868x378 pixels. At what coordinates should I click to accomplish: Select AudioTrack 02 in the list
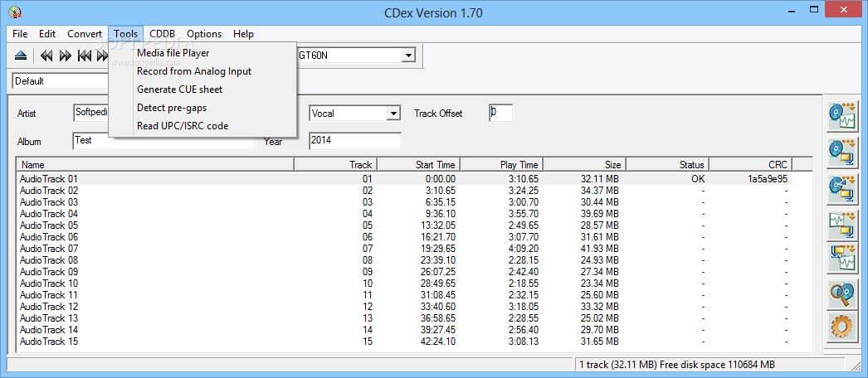tap(405, 191)
